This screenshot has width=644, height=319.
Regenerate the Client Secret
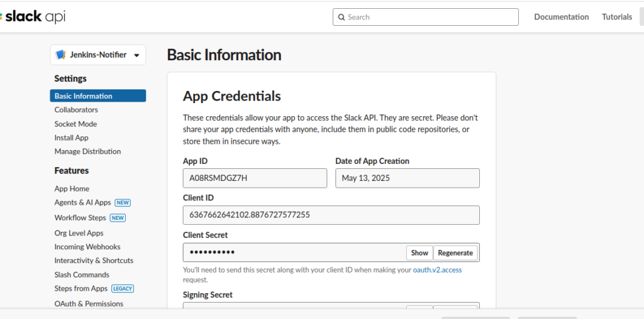pyautogui.click(x=455, y=253)
